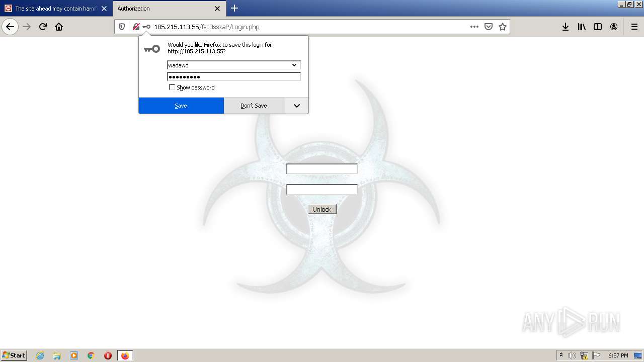The width and height of the screenshot is (644, 362).
Task: Click the address bar URL
Action: (207, 27)
